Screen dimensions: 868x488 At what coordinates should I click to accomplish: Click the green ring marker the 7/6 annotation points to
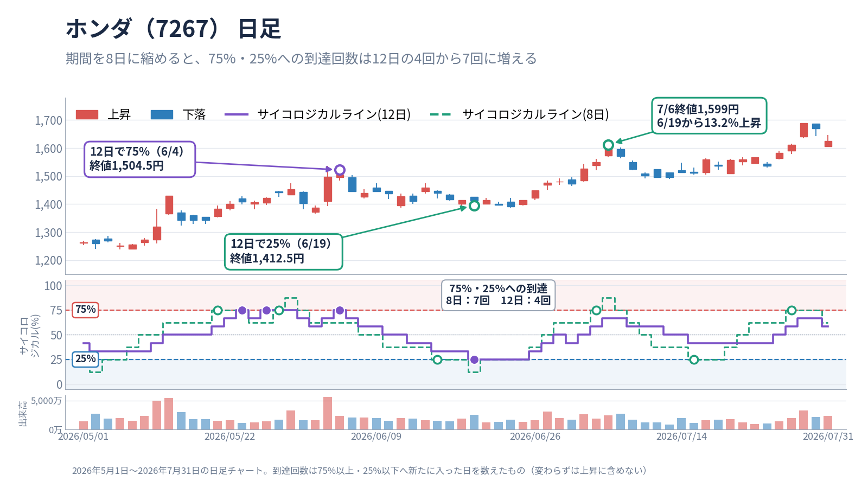[x=608, y=145]
